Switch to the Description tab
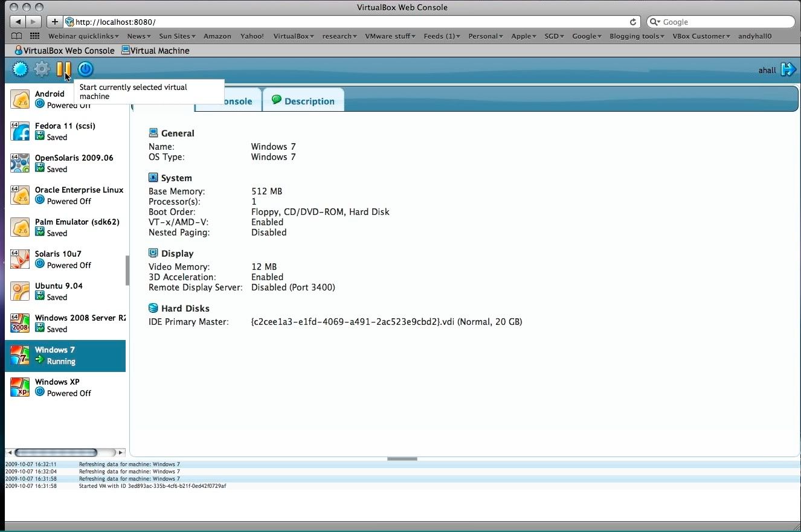This screenshot has width=801, height=532. click(303, 100)
